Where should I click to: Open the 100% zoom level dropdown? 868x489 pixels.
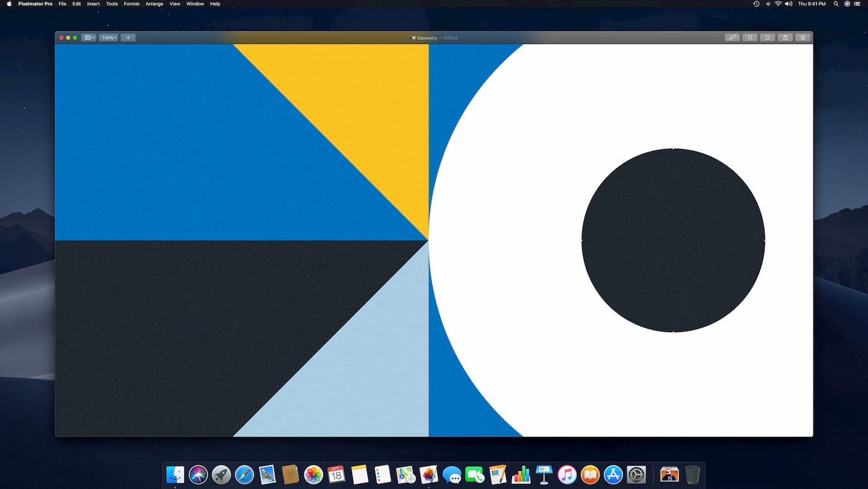click(108, 37)
